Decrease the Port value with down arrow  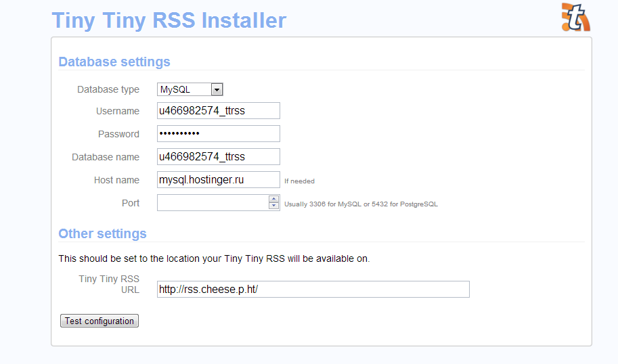273,206
